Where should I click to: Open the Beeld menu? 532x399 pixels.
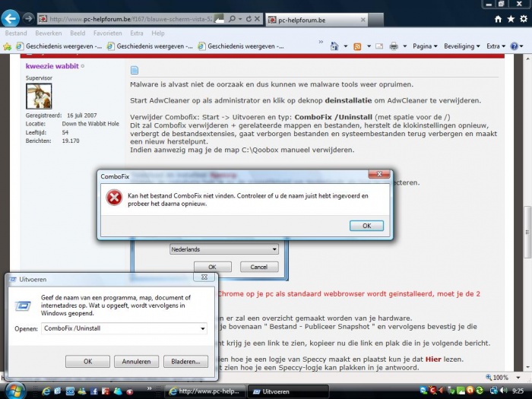point(78,33)
